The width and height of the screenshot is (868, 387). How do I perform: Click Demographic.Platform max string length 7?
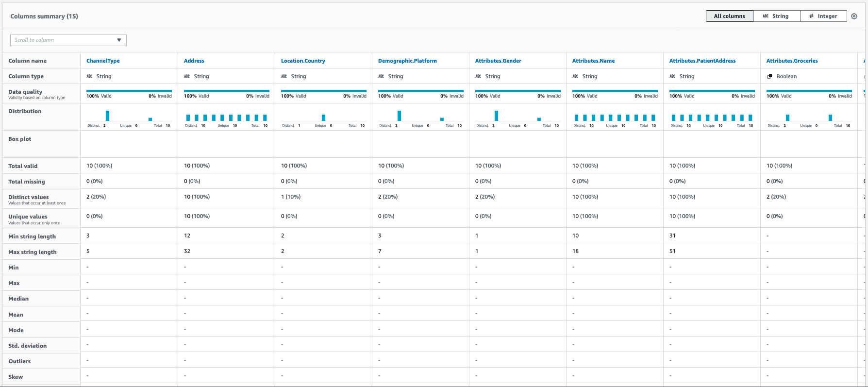380,251
